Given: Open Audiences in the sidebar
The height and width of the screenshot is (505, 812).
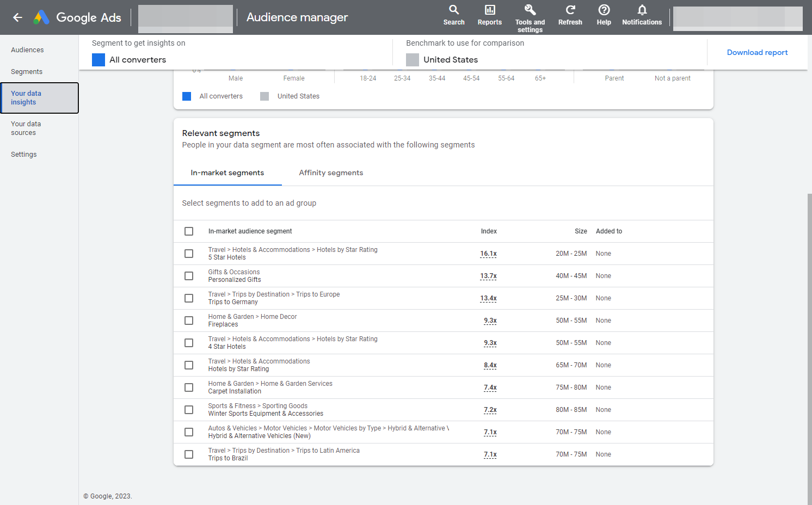Looking at the screenshot, I should coord(27,50).
